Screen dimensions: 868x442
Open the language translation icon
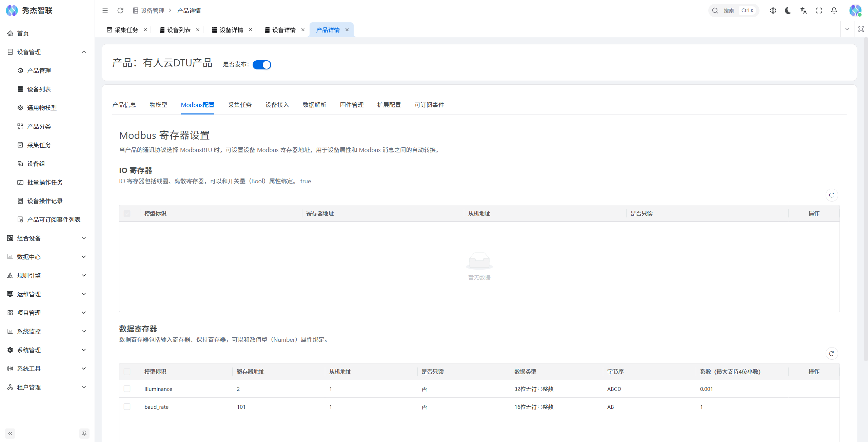tap(803, 10)
